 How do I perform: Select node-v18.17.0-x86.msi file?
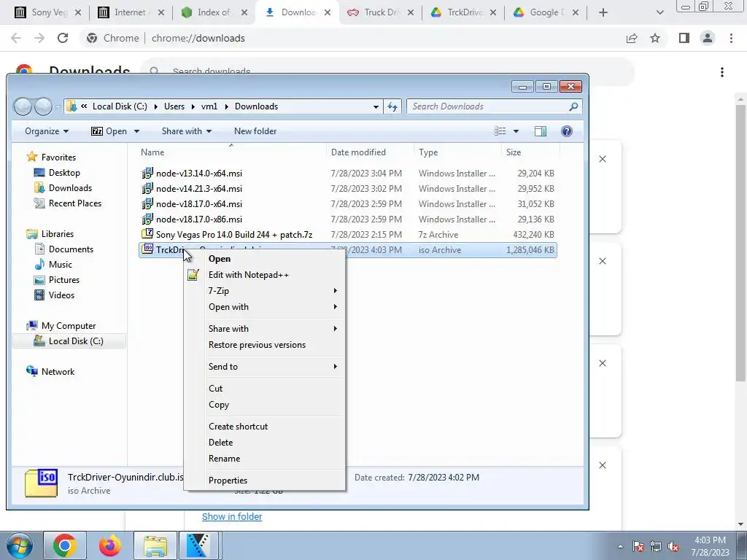point(198,219)
